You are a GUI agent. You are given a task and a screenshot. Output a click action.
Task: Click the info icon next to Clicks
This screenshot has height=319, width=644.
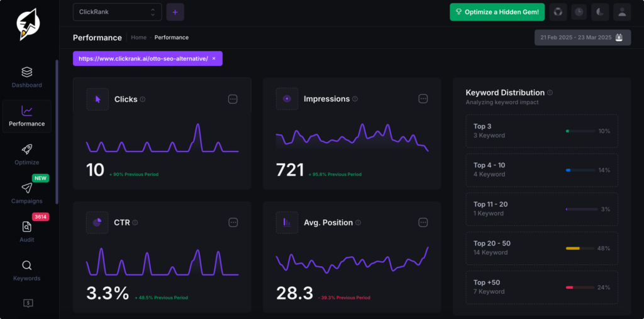pyautogui.click(x=143, y=99)
